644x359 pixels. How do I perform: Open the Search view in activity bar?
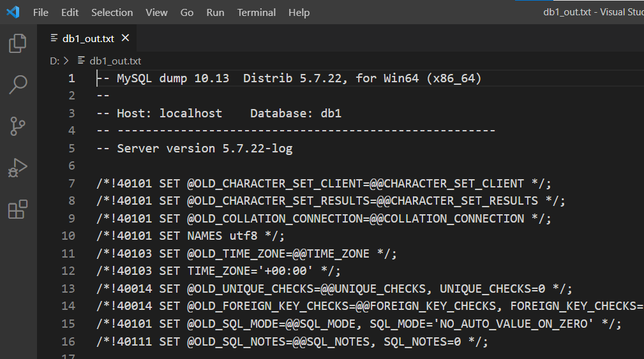pos(18,85)
